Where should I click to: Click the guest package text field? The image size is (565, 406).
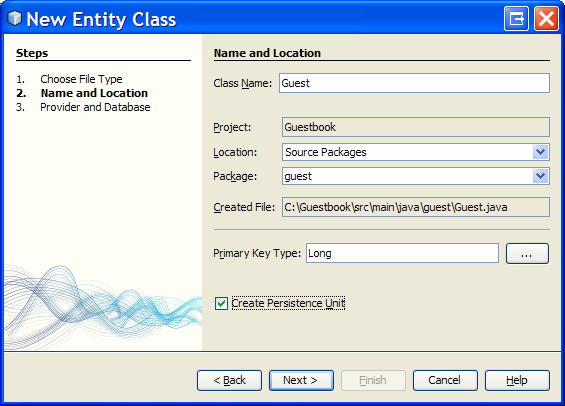point(407,176)
